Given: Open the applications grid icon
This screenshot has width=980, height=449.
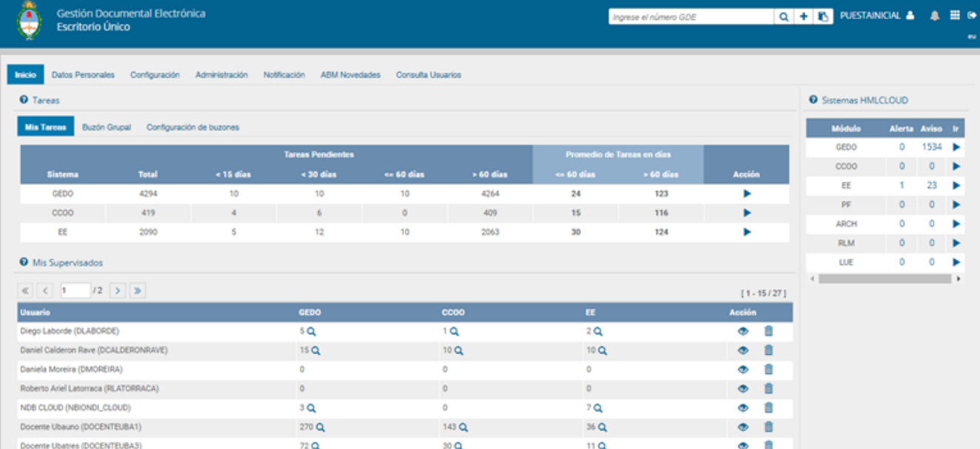Looking at the screenshot, I should (x=954, y=16).
